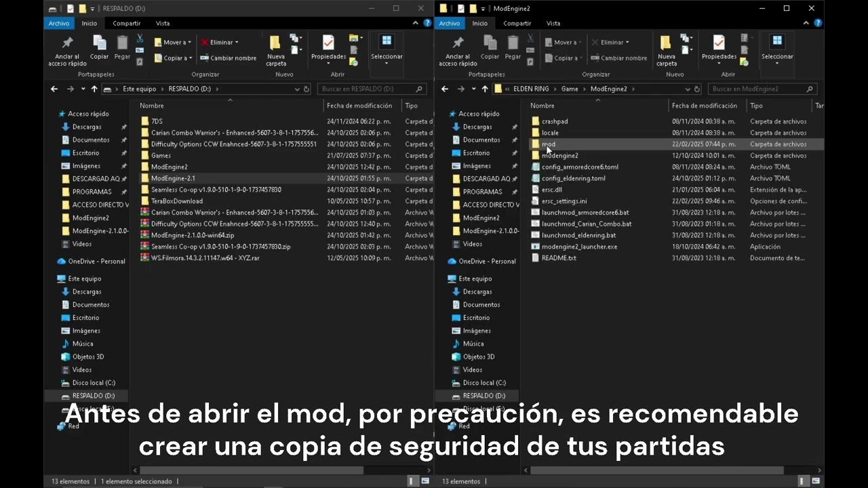Select 'ModEngine-2.1.0.0-win64.zip' file
The height and width of the screenshot is (488, 868).
[x=193, y=235]
